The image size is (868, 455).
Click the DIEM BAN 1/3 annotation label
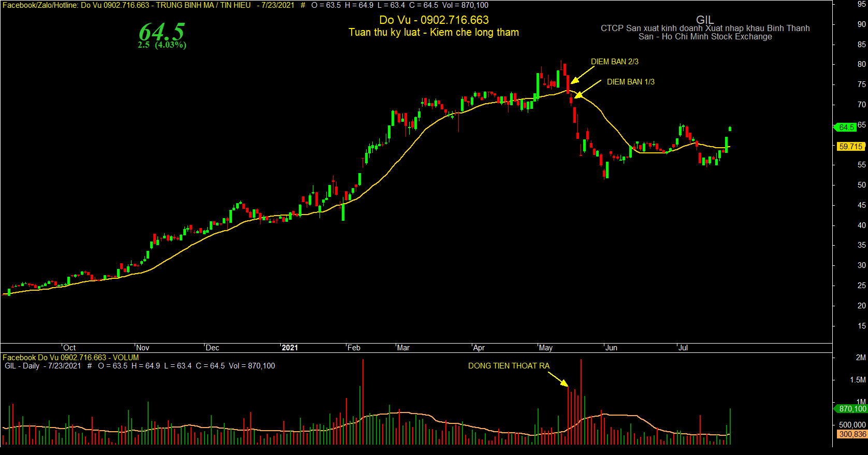point(630,82)
